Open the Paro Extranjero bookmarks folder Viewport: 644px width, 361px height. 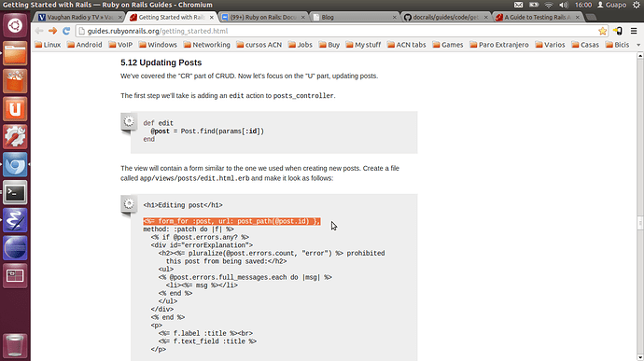(x=499, y=45)
